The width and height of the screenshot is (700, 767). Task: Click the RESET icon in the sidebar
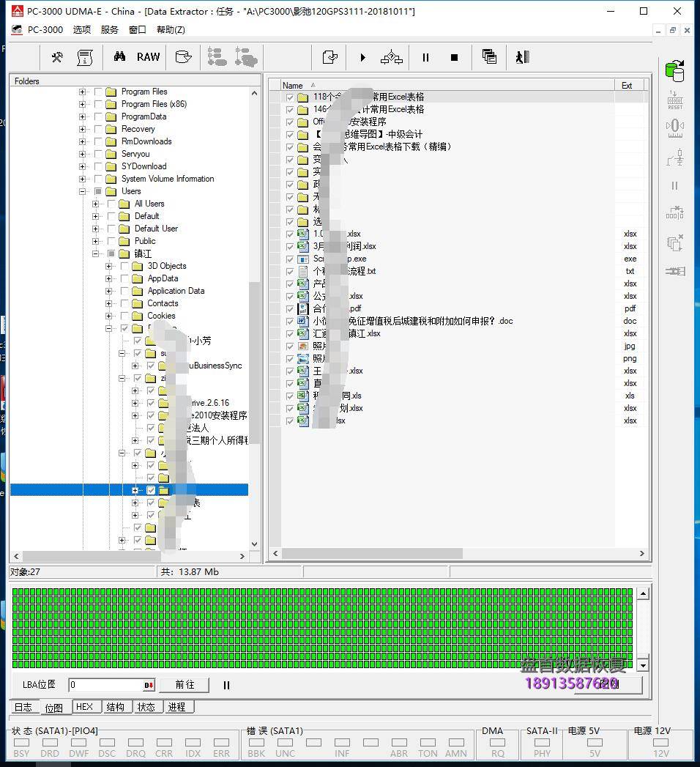[675, 100]
